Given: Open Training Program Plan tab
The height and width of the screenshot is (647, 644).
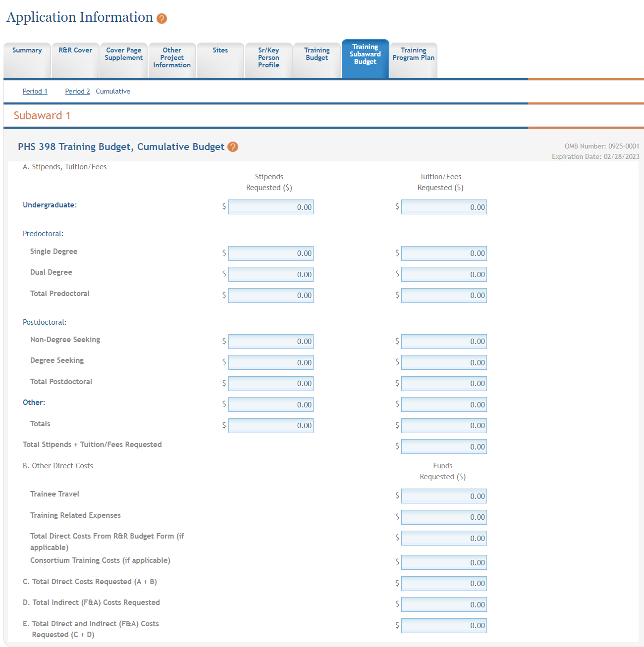Looking at the screenshot, I should click(413, 60).
